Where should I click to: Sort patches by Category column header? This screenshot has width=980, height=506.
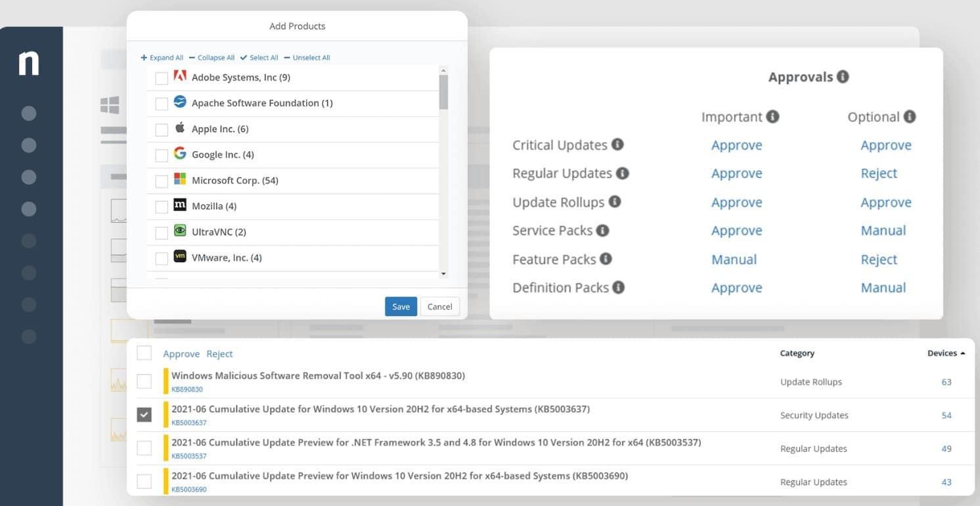(x=797, y=353)
